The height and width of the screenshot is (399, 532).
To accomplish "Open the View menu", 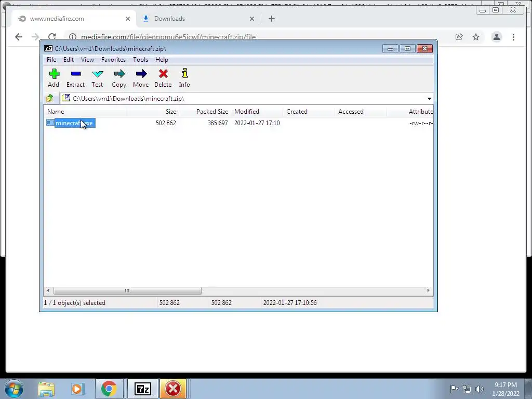I will [87, 60].
